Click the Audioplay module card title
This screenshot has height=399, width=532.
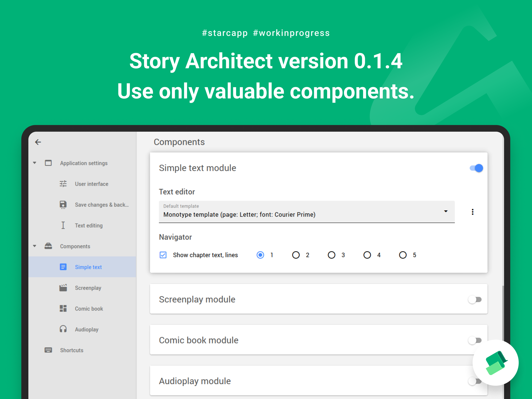(x=195, y=381)
